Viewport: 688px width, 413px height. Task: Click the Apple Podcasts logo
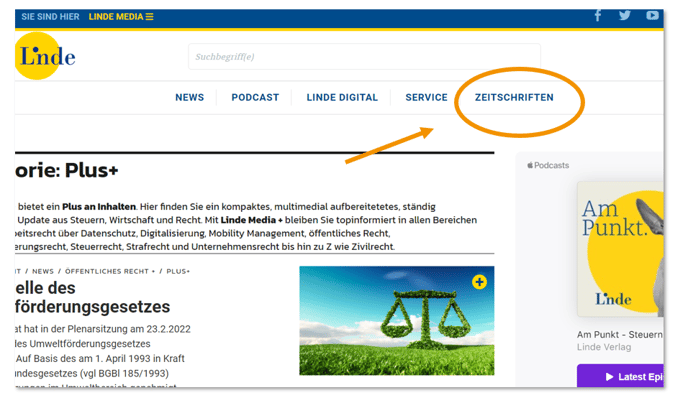point(548,165)
